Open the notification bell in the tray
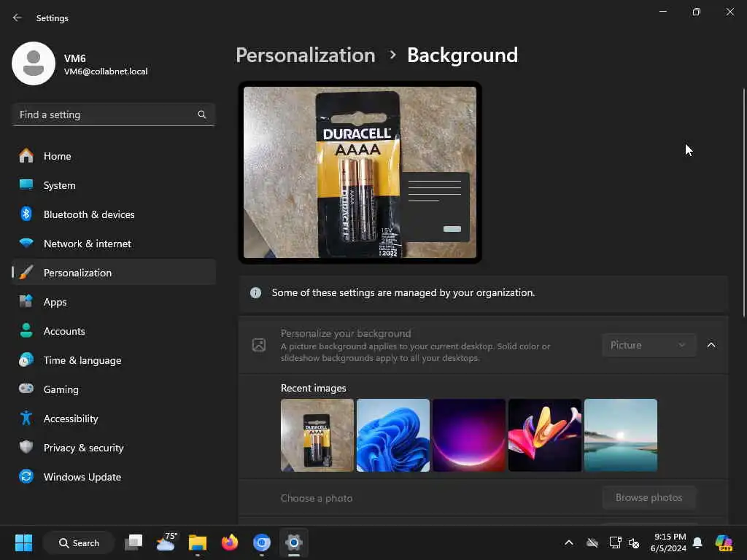The image size is (747, 560). pos(697,542)
